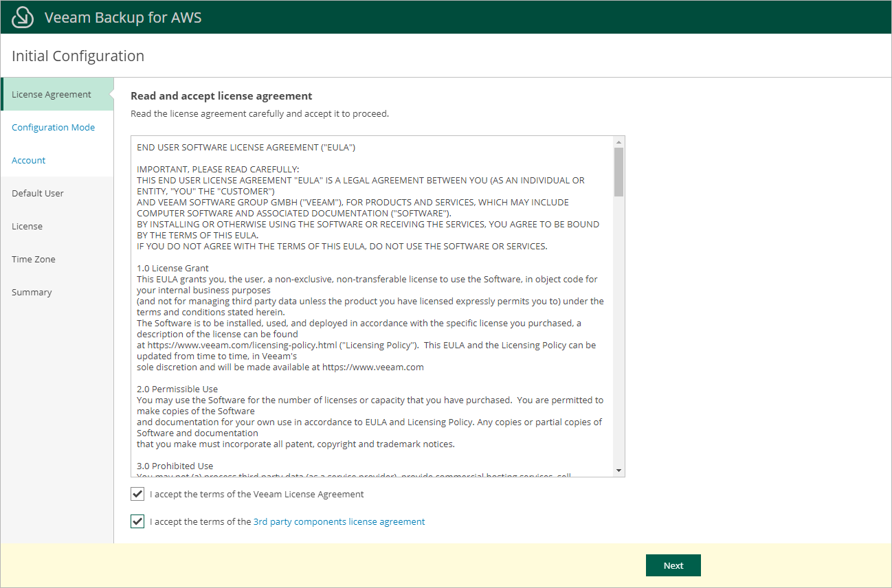Toggle the 3rd party components agreement checkbox
Screen dimensions: 892x588
pos(137,521)
